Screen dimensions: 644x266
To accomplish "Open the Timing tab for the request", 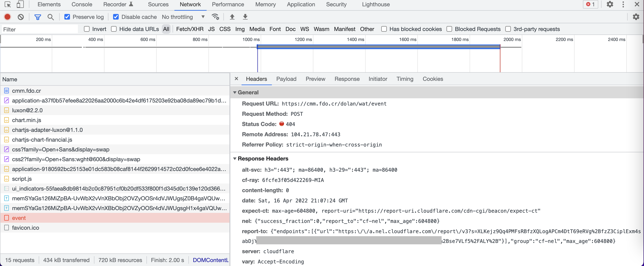I will pos(405,79).
